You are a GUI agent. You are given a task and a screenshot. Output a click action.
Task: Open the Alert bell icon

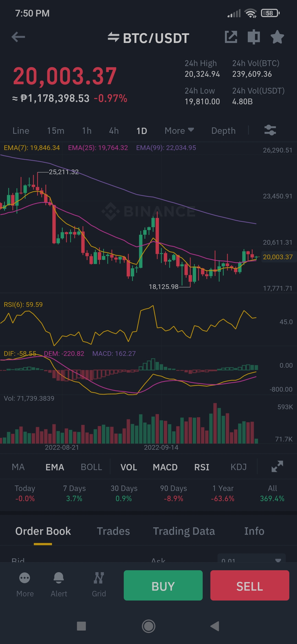pyautogui.click(x=59, y=578)
